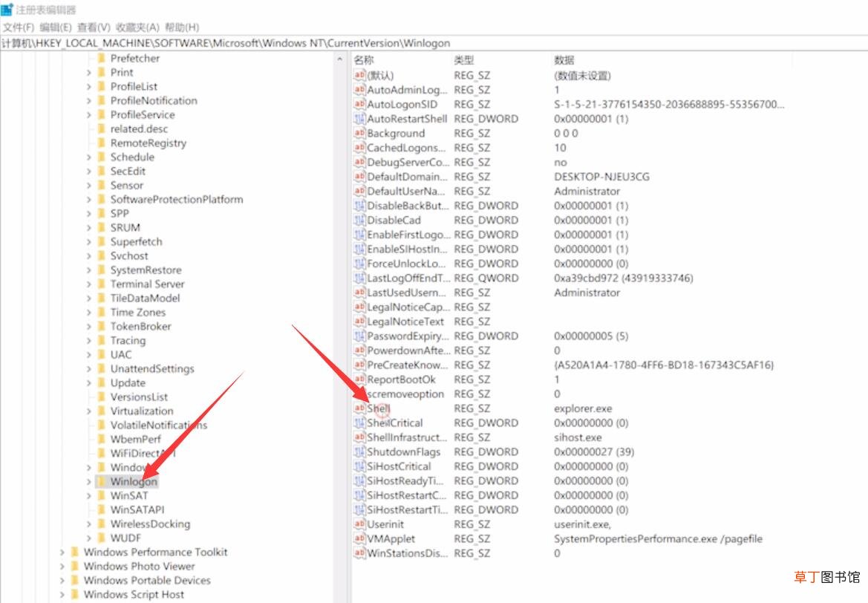Click the SiHostCritical DWORD icon
This screenshot has height=603, width=868.
[359, 466]
